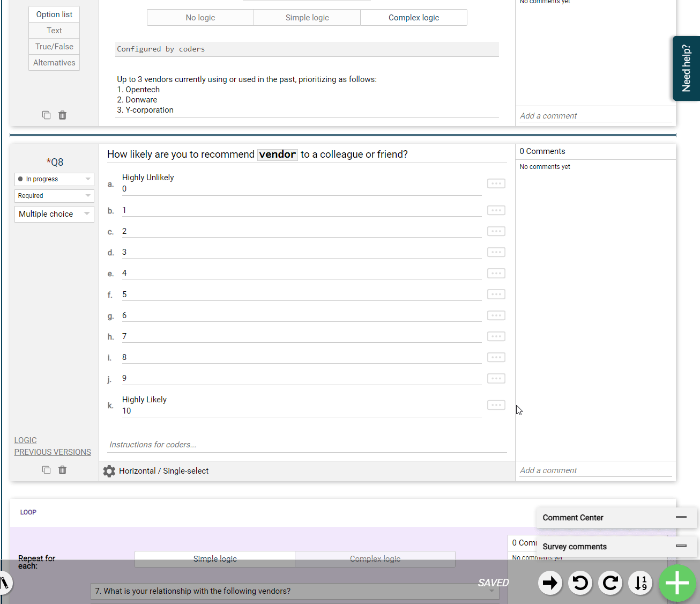This screenshot has width=700, height=604.
Task: View PREVIOUS VERSIONS of Q8
Action: click(x=53, y=452)
